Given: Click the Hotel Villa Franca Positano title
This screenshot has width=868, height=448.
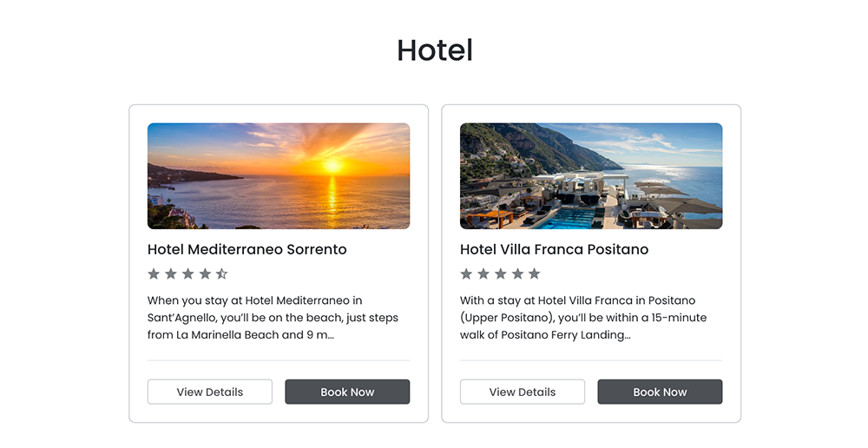Looking at the screenshot, I should click(x=555, y=249).
